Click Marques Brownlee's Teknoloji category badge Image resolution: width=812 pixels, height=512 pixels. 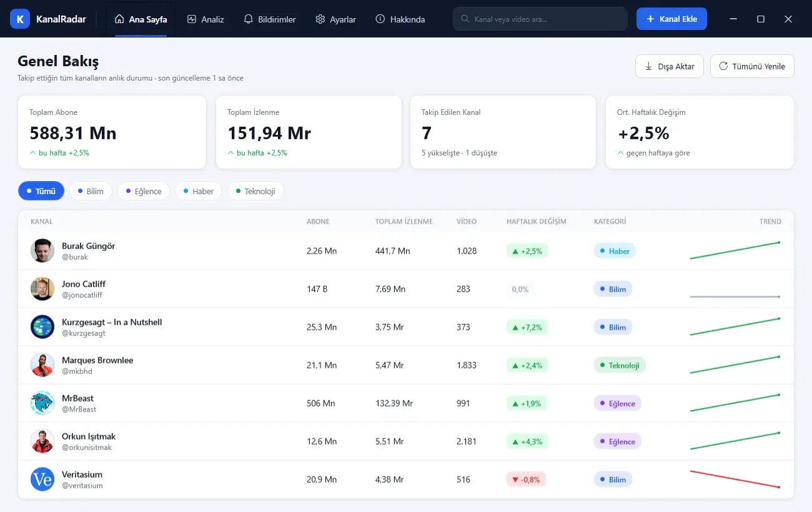tap(620, 365)
